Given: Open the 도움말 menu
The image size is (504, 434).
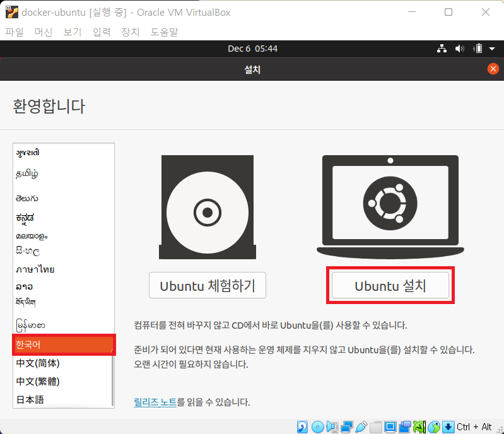Looking at the screenshot, I should [164, 32].
